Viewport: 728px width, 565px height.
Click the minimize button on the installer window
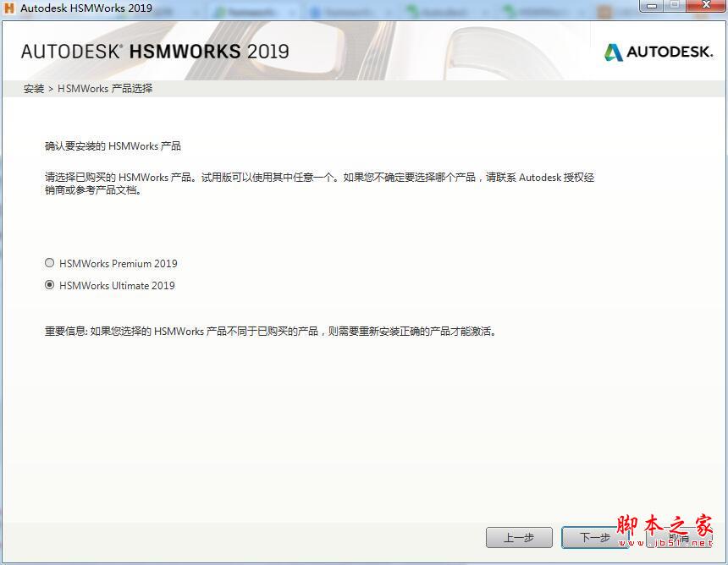coord(649,6)
